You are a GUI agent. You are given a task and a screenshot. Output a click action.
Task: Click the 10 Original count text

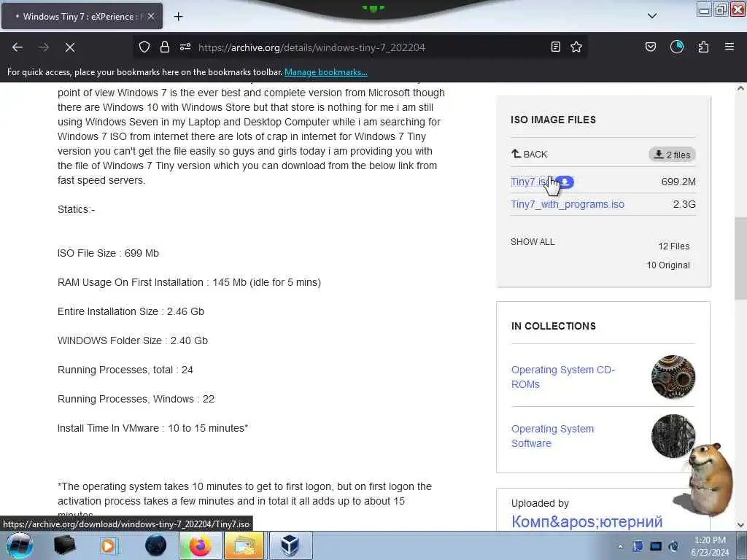668,265
